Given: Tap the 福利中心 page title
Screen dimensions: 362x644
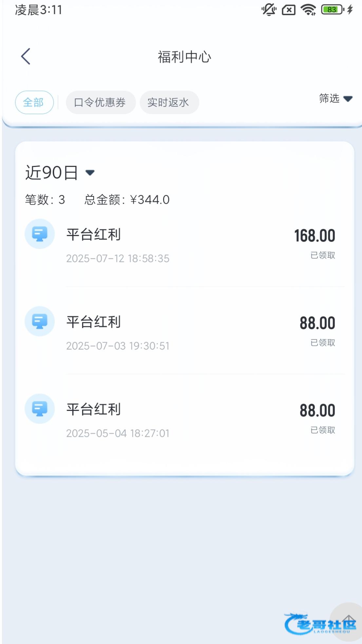Looking at the screenshot, I should [x=184, y=57].
